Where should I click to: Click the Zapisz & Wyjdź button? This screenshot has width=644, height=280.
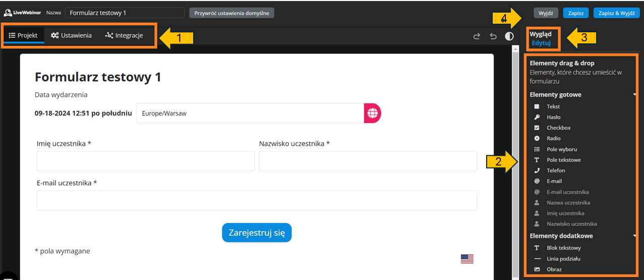coord(616,13)
